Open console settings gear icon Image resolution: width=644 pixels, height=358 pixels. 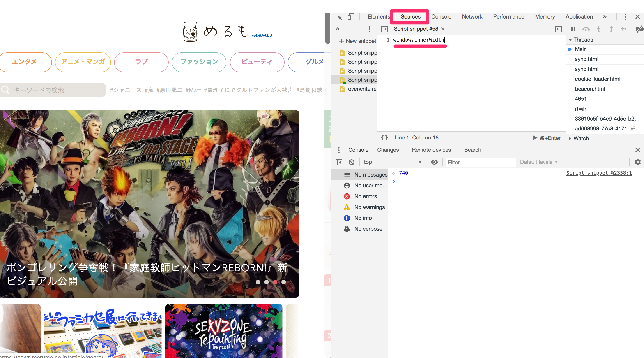[x=637, y=162]
